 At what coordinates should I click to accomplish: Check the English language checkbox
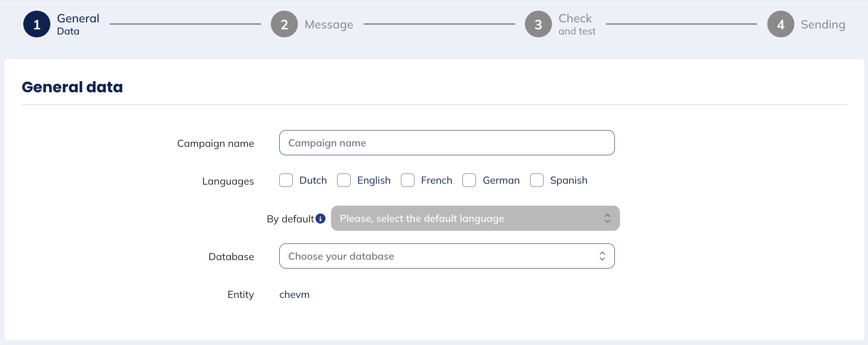coord(344,180)
